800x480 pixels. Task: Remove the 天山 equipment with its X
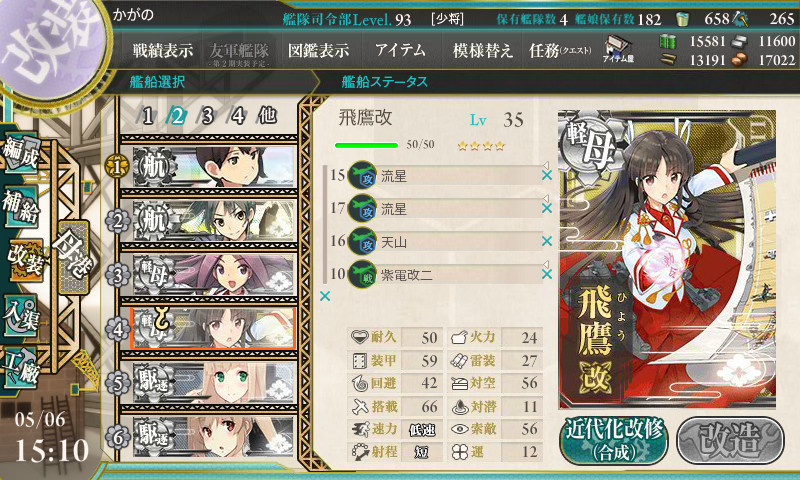click(x=547, y=241)
